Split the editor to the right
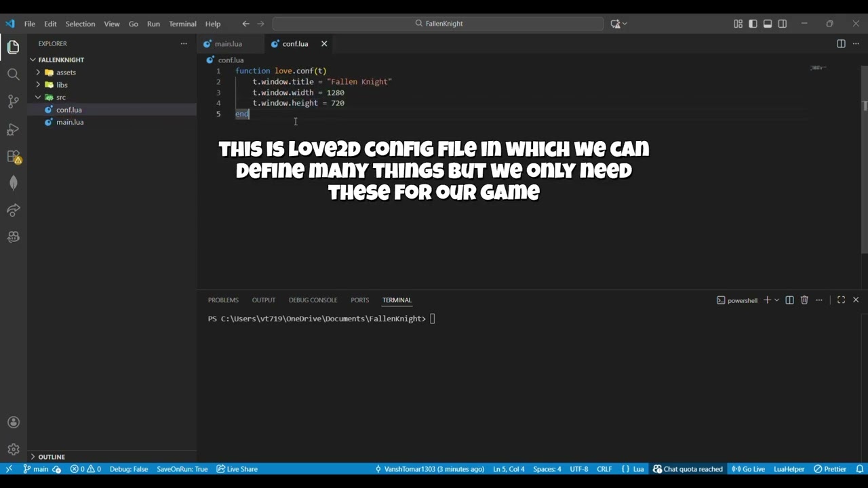The width and height of the screenshot is (868, 488). pyautogui.click(x=841, y=43)
